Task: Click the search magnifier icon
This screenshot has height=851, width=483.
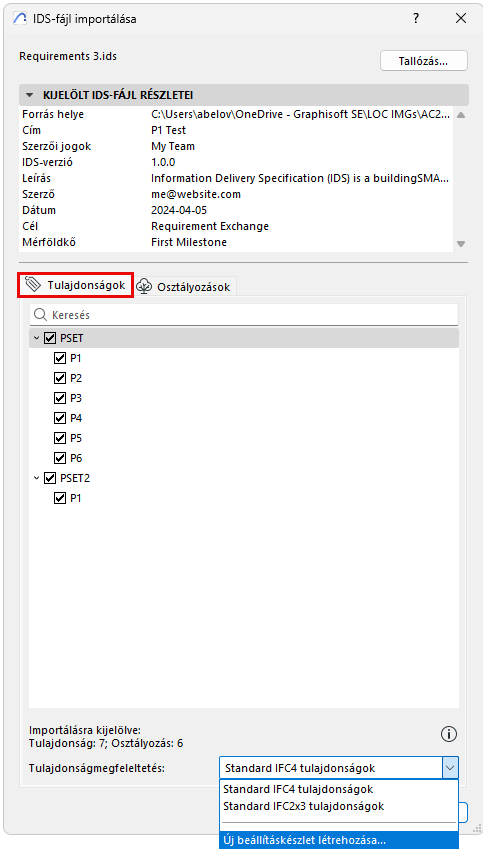Action: point(40,315)
